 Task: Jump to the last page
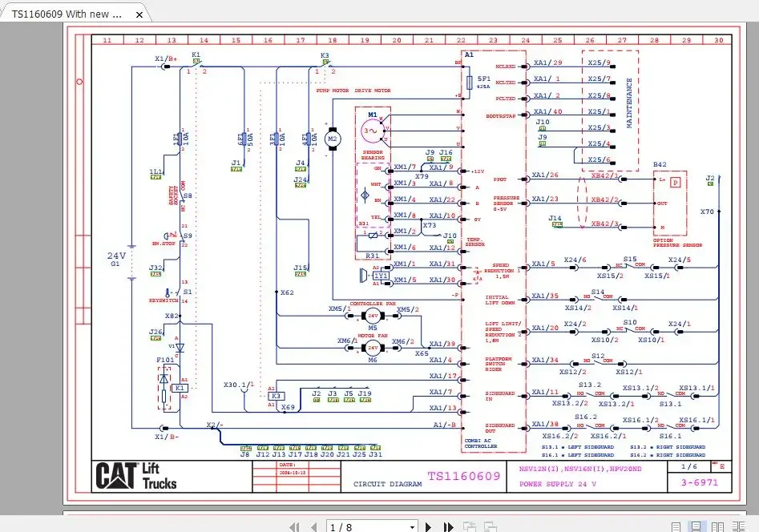click(x=447, y=526)
